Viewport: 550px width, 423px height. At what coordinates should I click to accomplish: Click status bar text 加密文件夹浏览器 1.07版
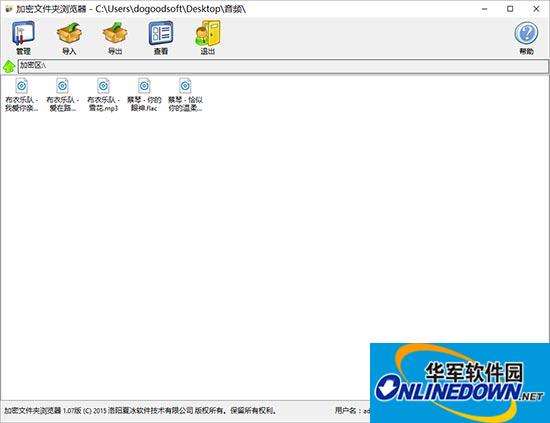point(43,410)
